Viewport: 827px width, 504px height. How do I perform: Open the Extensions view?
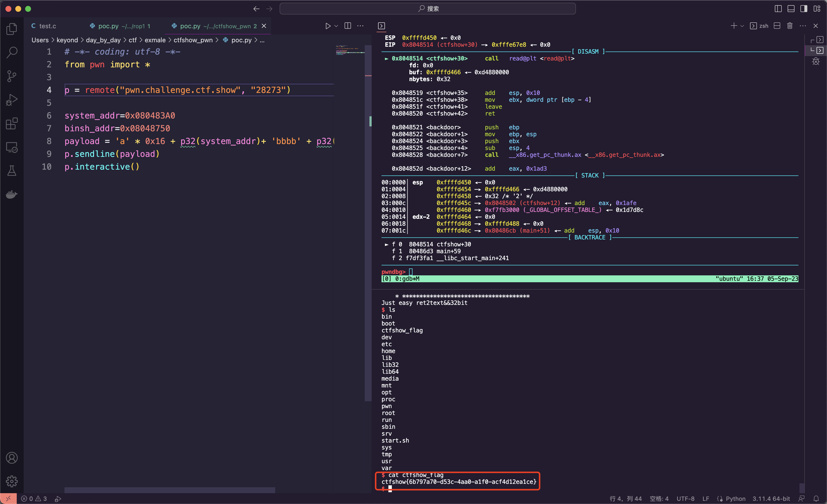[x=12, y=123]
